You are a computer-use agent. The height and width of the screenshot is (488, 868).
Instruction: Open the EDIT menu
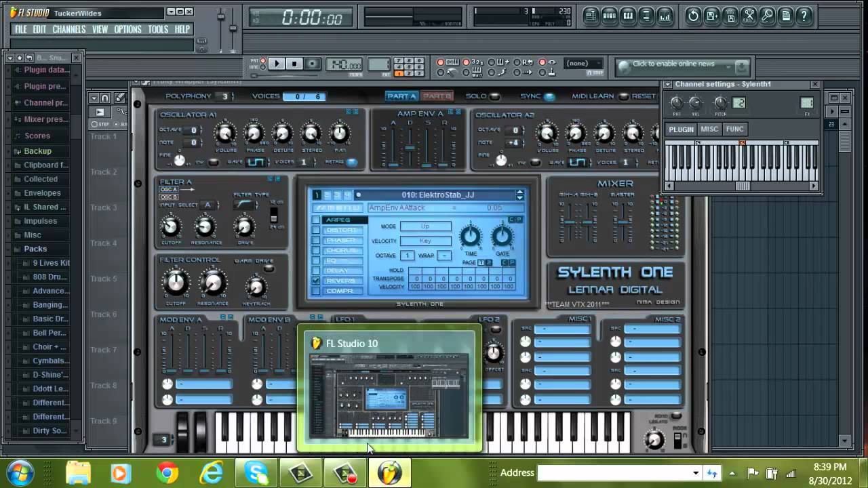pos(39,30)
